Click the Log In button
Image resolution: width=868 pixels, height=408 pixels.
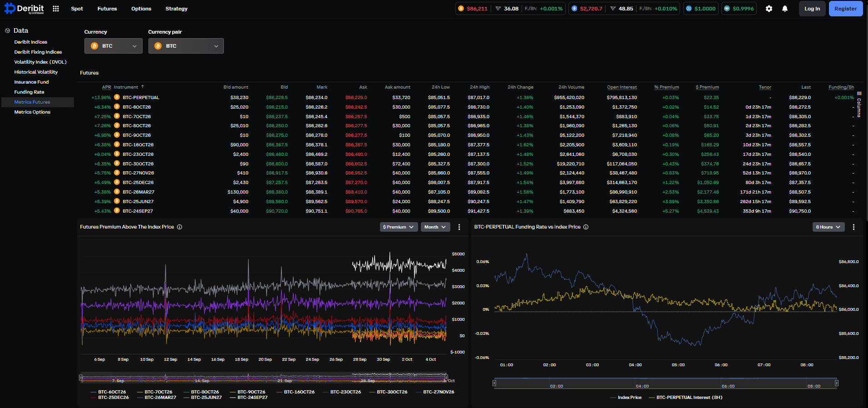coord(812,9)
